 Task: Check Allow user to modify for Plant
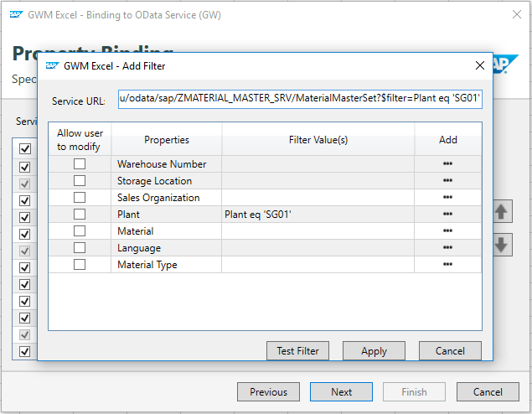80,215
